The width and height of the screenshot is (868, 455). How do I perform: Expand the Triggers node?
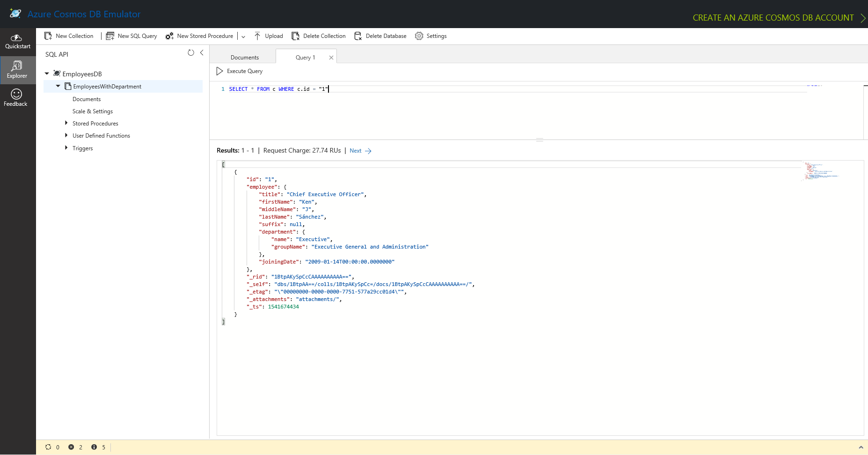pos(66,148)
